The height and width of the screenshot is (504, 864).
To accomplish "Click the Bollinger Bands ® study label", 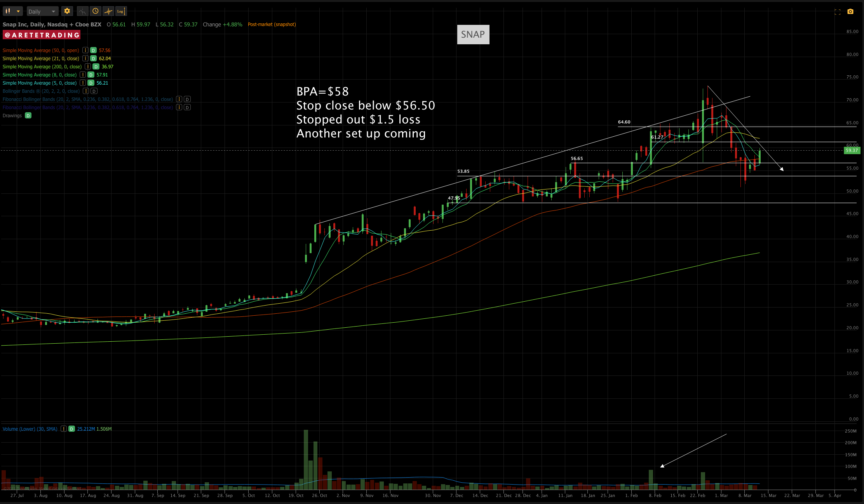I will [41, 91].
